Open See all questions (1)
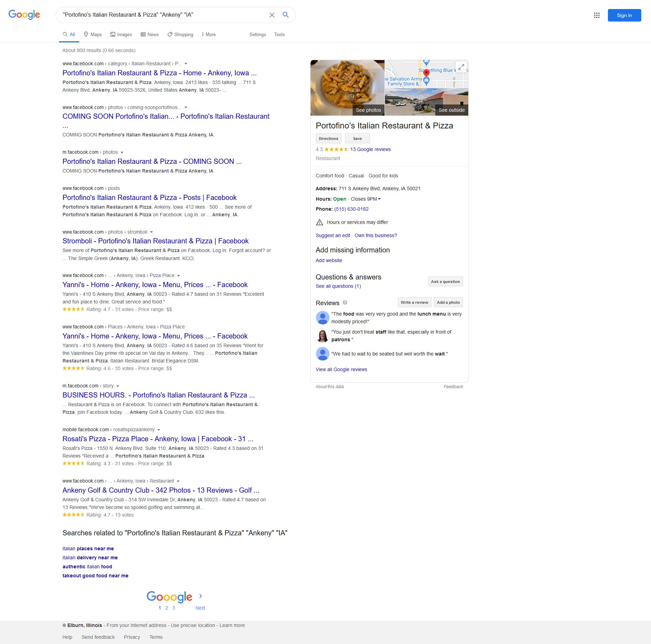Screen dimensions: 651x644 pyautogui.click(x=338, y=286)
